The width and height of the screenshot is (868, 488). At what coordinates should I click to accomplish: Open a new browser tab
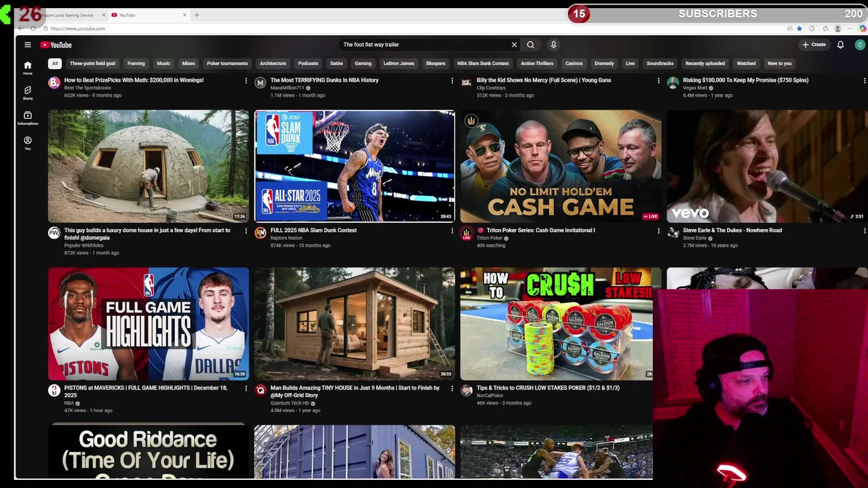tap(197, 15)
